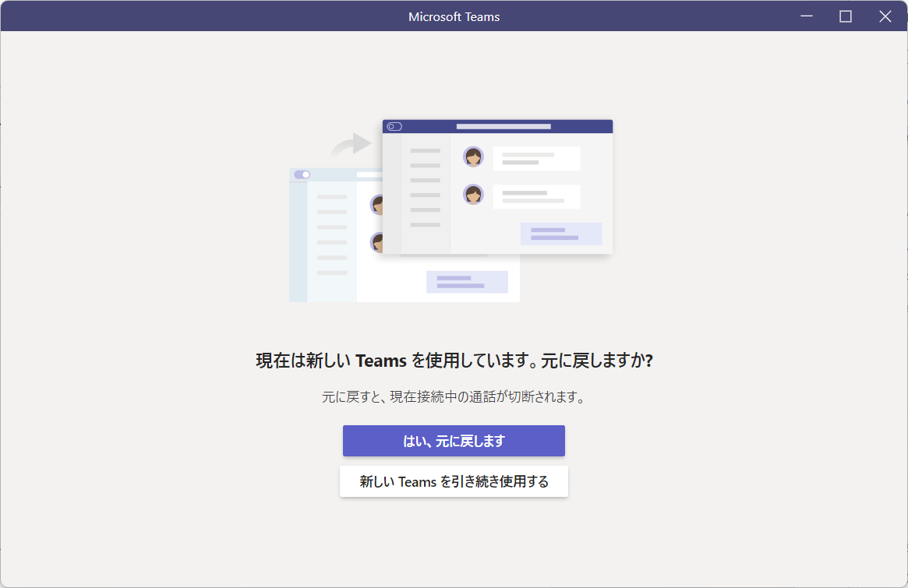Click the はい、元に戻します button

454,441
